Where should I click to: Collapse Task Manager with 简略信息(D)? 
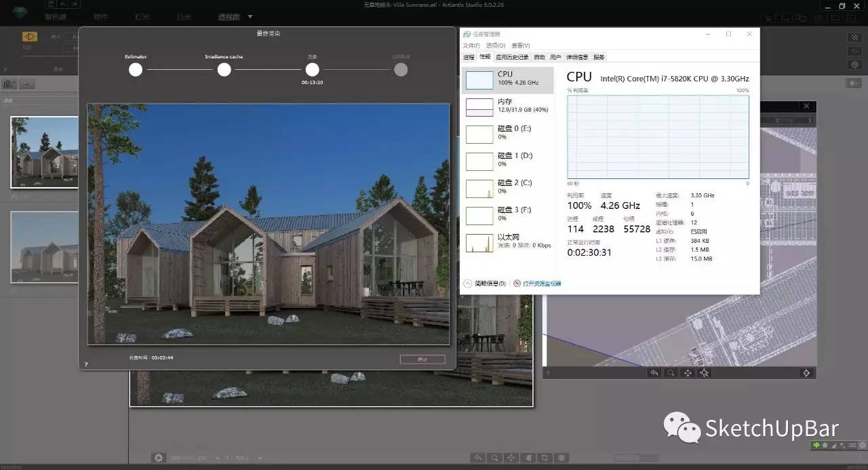486,283
